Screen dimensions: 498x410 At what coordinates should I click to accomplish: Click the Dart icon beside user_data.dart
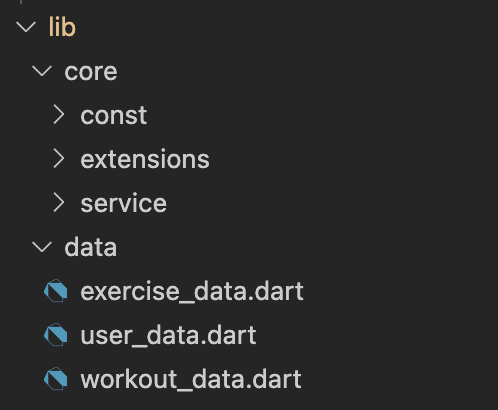(x=56, y=335)
